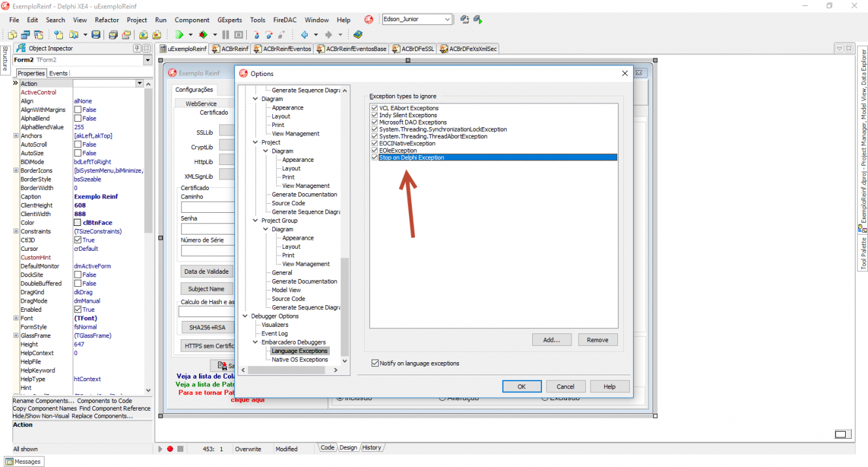Click the Help button in Options dialog

point(609,386)
